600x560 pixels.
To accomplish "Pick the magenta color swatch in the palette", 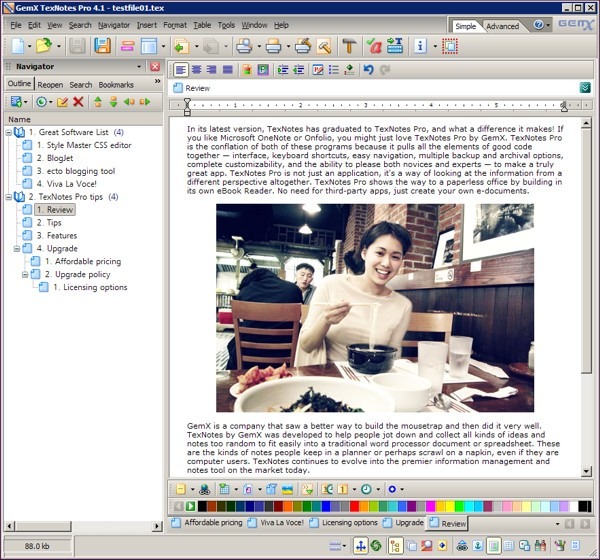I will pyautogui.click(x=430, y=506).
